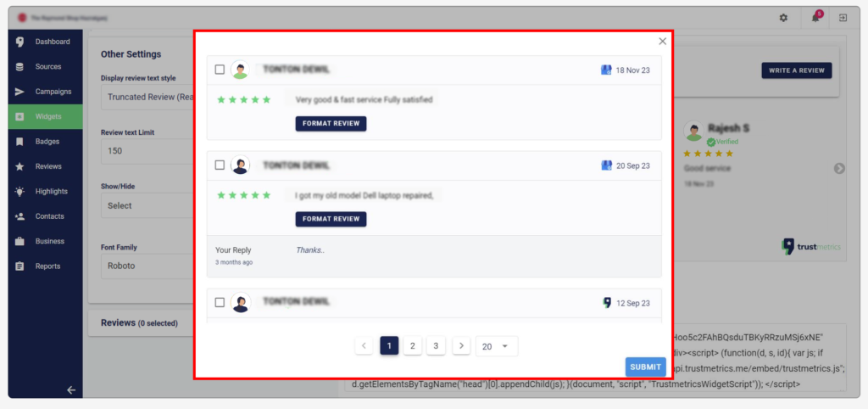Click the Trustmetrics source icon beside 12 Sep 23
Screen dimensions: 868x409
coord(607,303)
